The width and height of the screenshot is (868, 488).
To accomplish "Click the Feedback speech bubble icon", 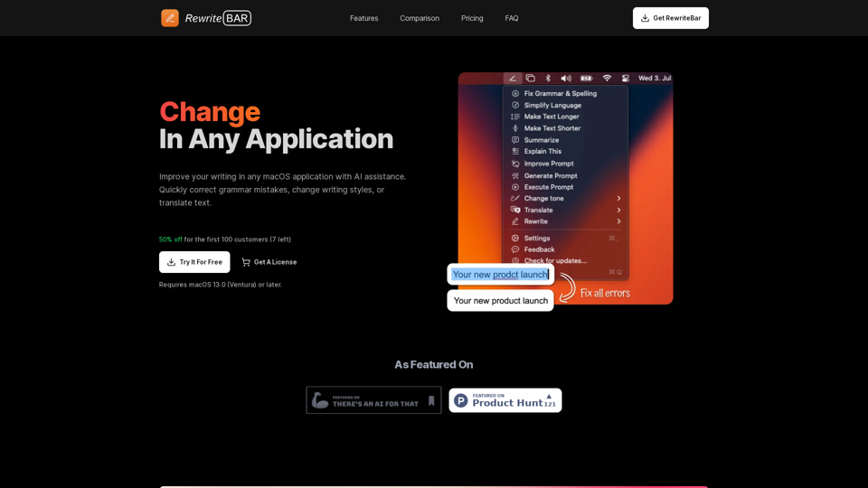I will click(514, 249).
